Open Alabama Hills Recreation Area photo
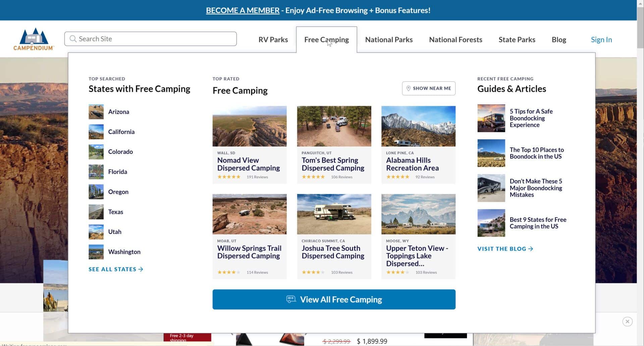The width and height of the screenshot is (644, 346). coord(418,126)
